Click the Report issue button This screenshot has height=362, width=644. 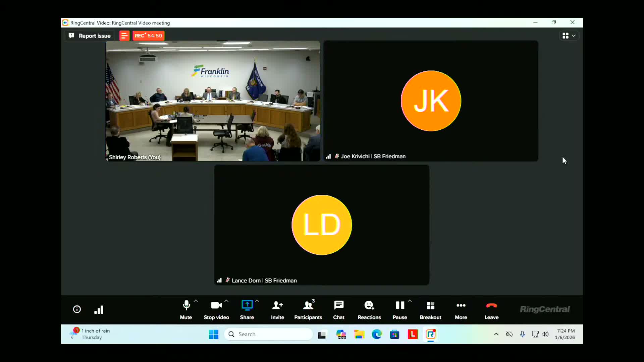click(x=89, y=36)
